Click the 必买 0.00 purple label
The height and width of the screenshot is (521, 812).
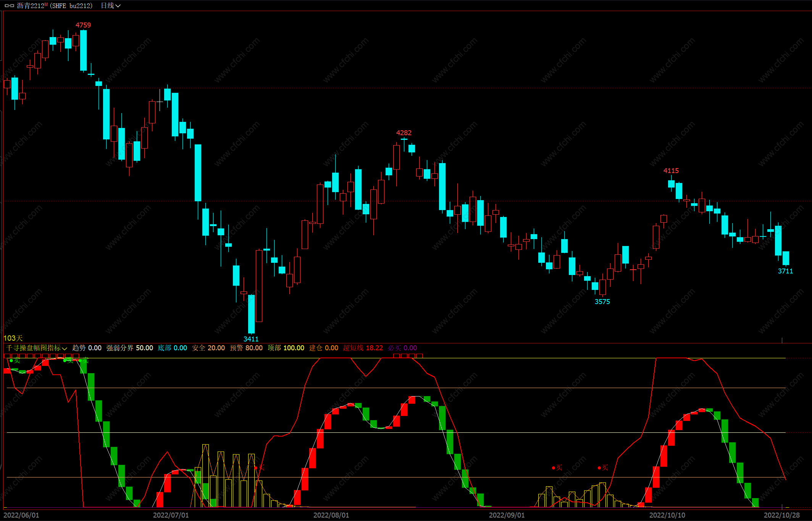(402, 348)
